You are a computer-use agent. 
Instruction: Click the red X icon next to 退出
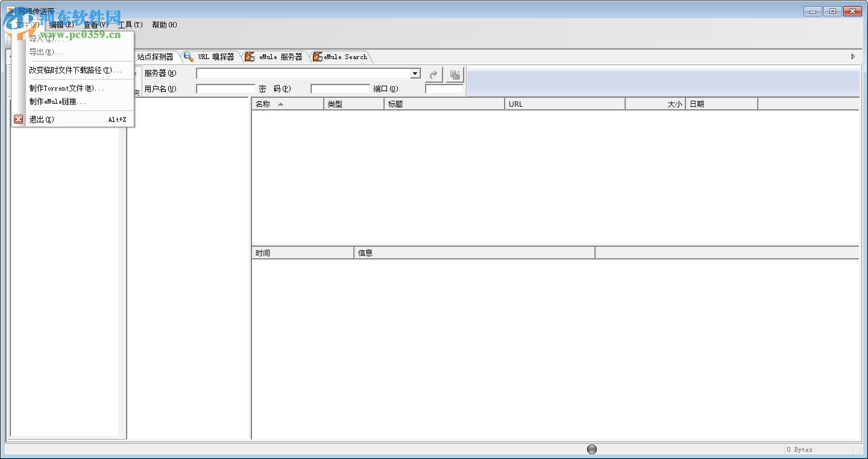tap(19, 119)
